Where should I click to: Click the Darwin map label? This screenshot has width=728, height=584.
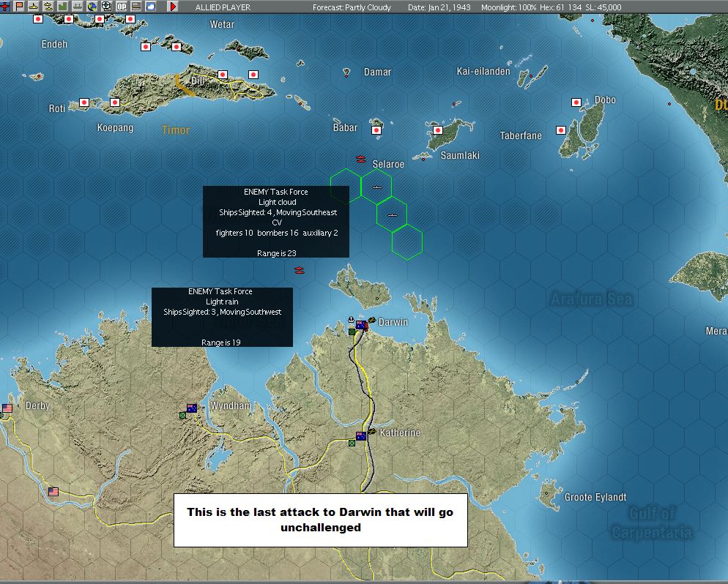click(393, 322)
